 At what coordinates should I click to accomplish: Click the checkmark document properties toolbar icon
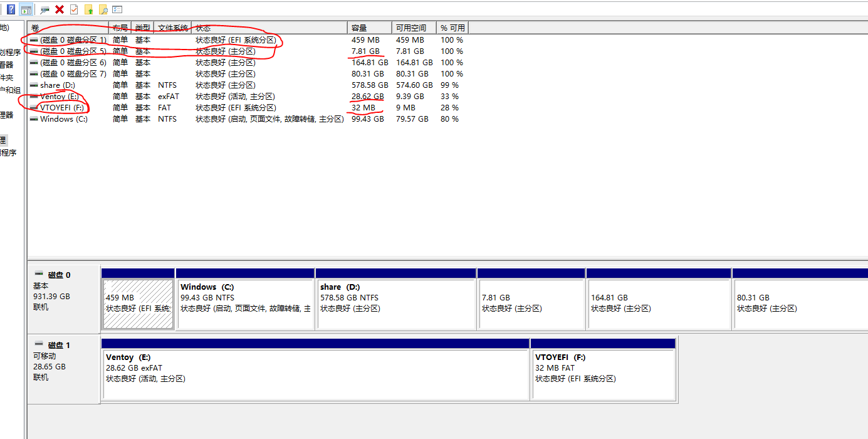point(74,9)
